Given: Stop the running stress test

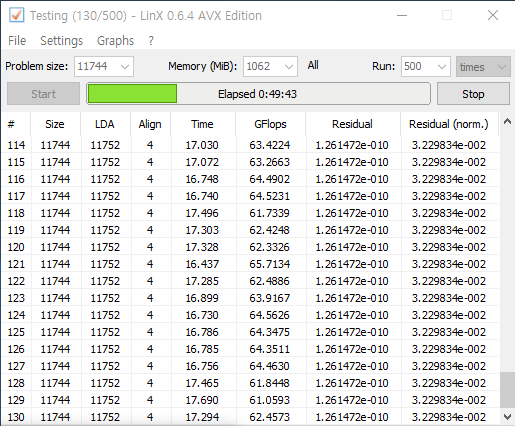Looking at the screenshot, I should pyautogui.click(x=473, y=94).
